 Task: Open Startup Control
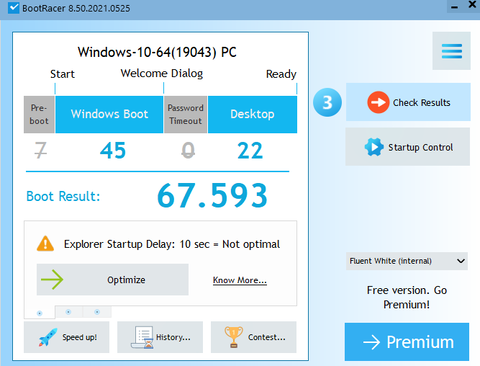point(408,147)
